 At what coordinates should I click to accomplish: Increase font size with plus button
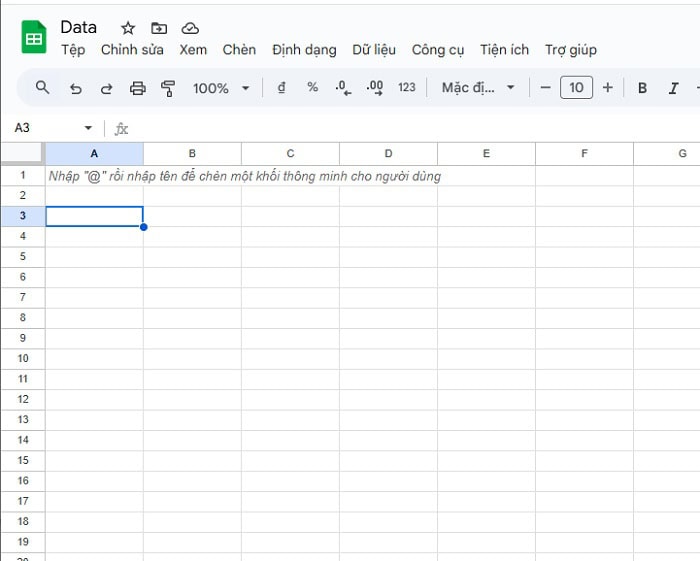pos(607,88)
